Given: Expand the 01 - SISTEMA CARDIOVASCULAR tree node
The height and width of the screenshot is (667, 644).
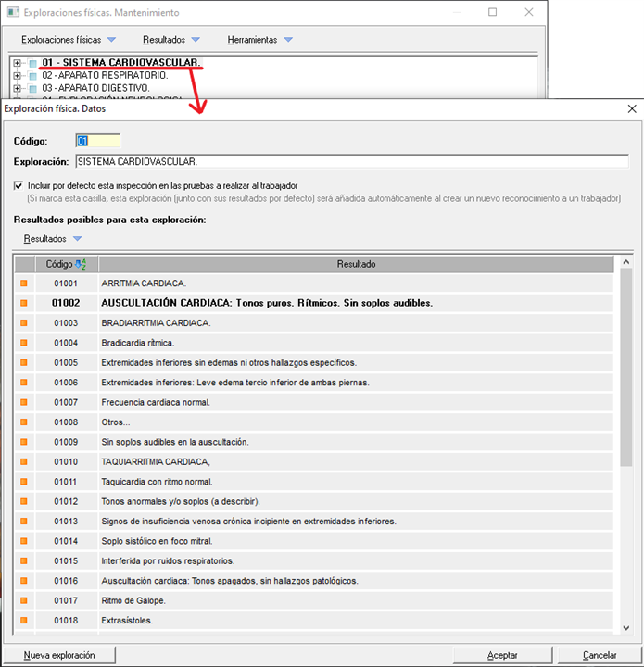Looking at the screenshot, I should tap(17, 63).
